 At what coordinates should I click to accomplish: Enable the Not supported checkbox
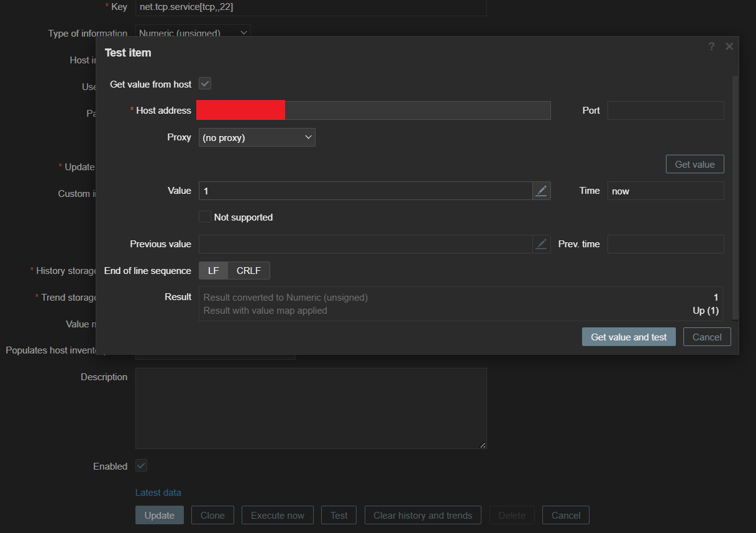click(205, 217)
